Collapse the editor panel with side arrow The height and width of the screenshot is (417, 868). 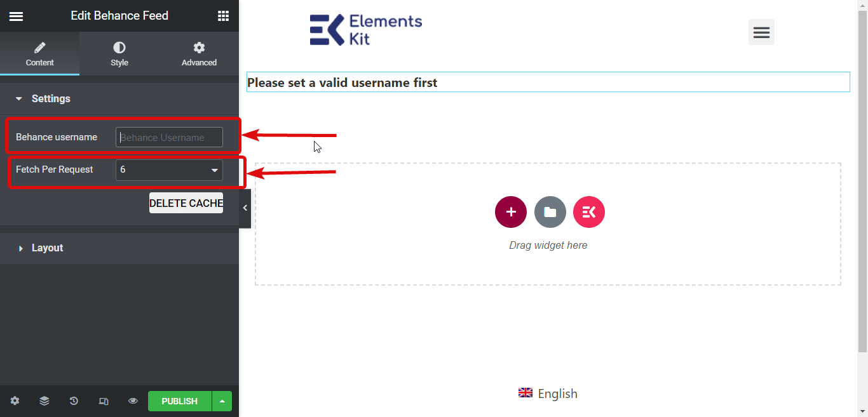point(245,208)
